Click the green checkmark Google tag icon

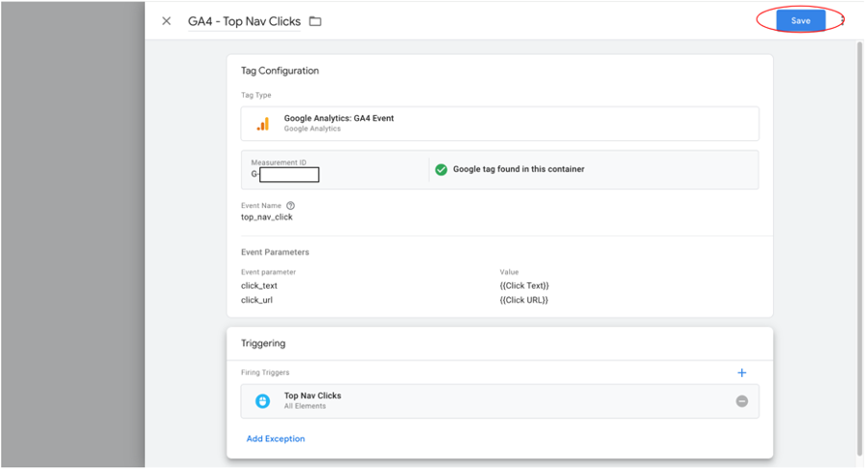(441, 169)
